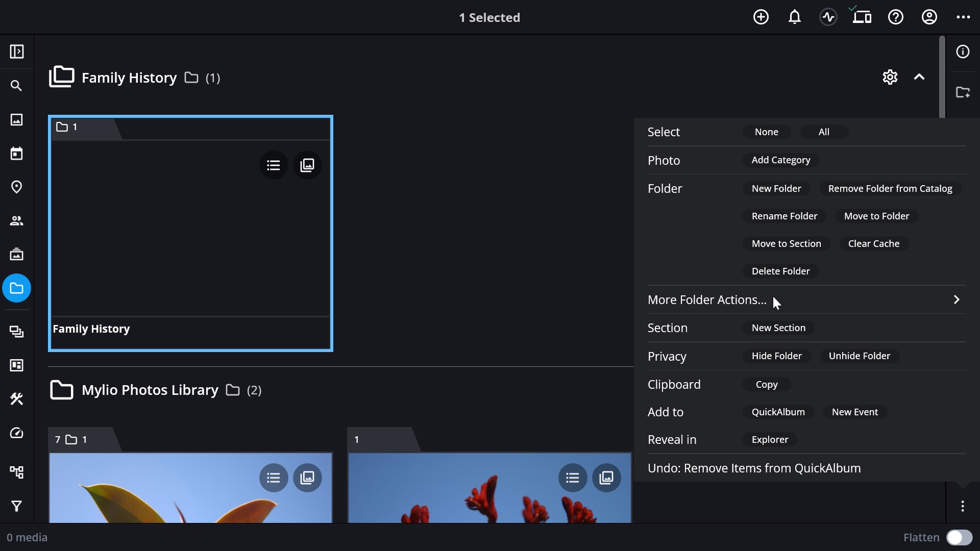Click the Mylio Photos Library section title

coord(150,390)
